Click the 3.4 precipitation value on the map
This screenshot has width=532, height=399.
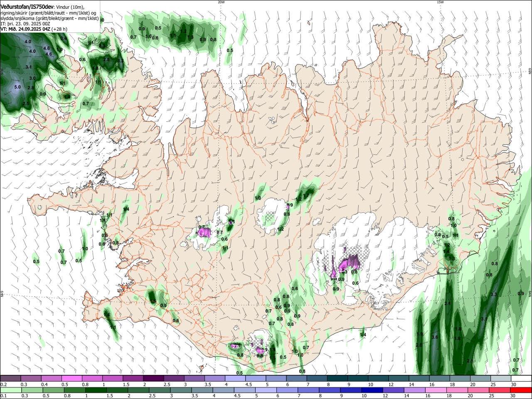coord(64,38)
